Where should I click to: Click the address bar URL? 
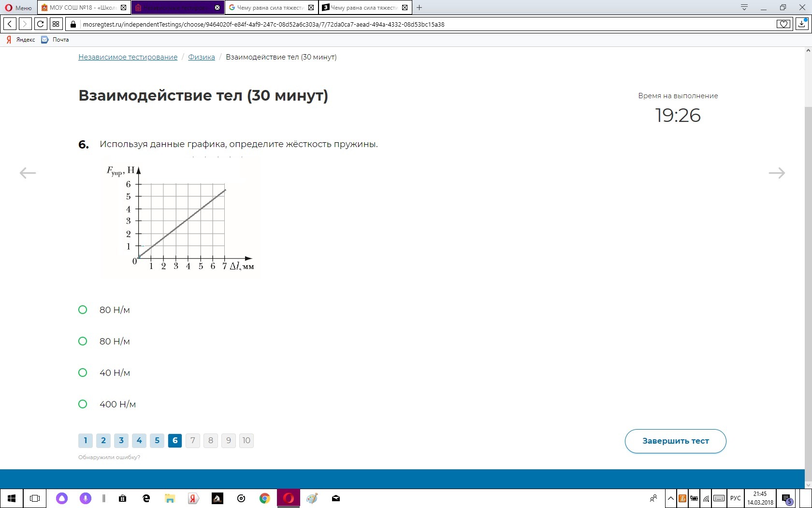point(263,24)
